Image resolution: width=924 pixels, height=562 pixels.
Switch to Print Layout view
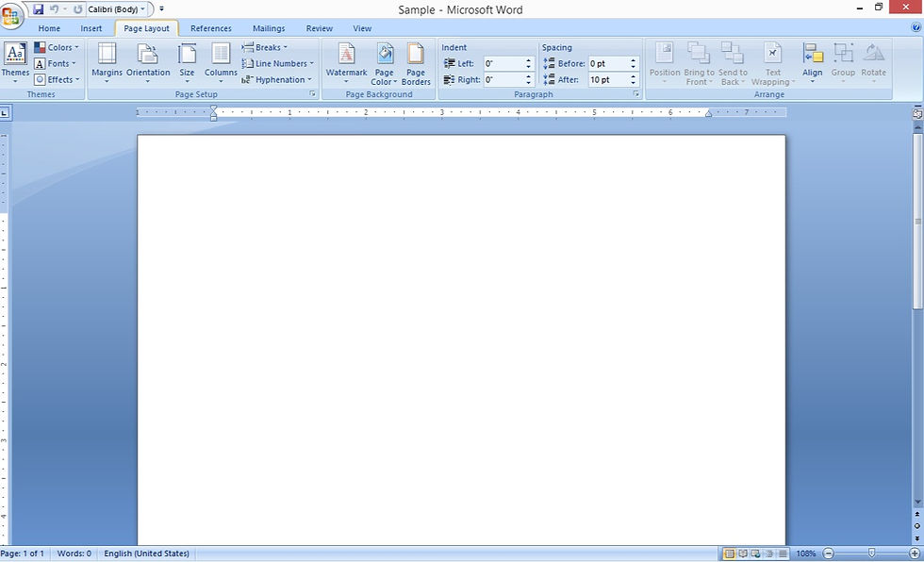coord(730,554)
